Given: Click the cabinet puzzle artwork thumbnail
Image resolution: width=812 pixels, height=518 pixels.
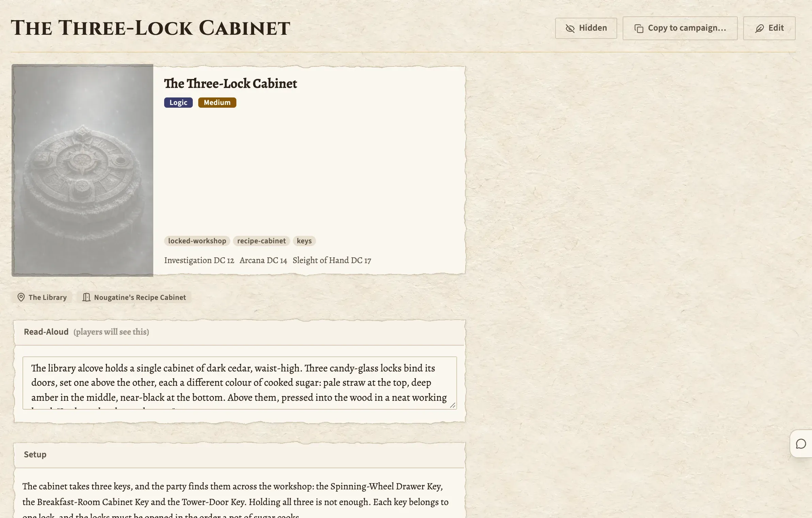Looking at the screenshot, I should 82,170.
